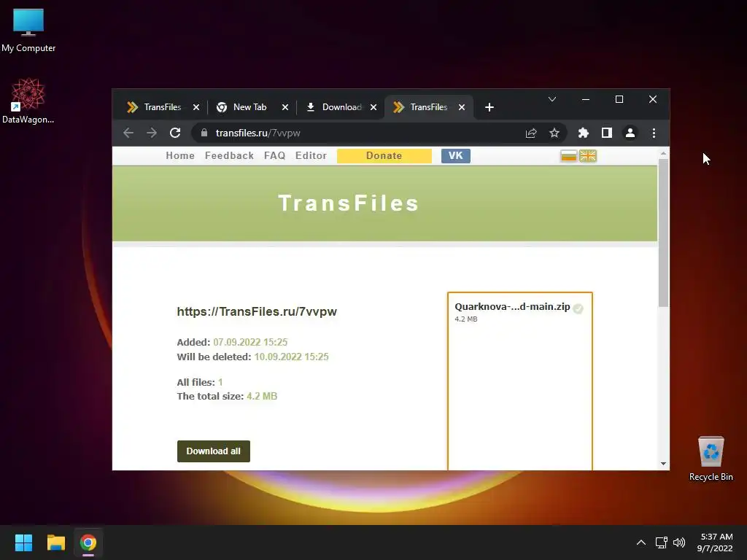Close the active TransFiles tab
Screen dimensions: 747x560
coord(462,107)
